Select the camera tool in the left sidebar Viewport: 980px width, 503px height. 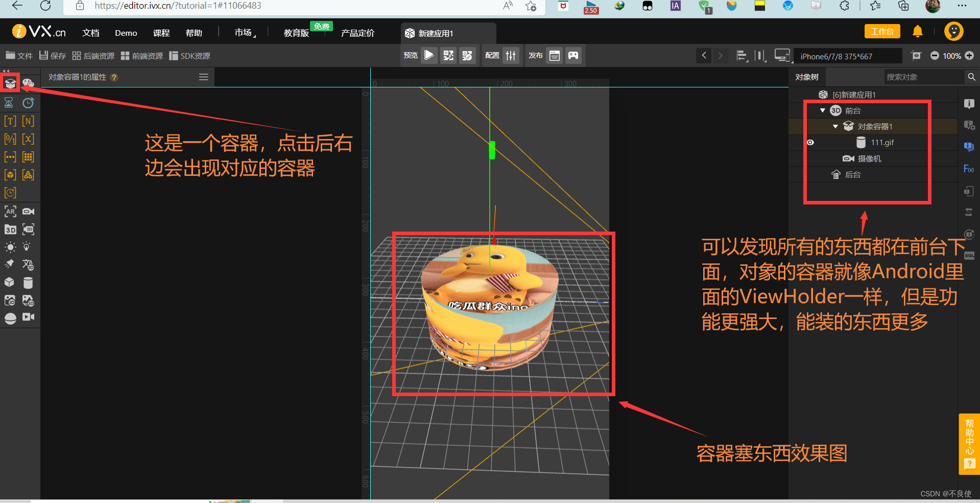click(28, 211)
